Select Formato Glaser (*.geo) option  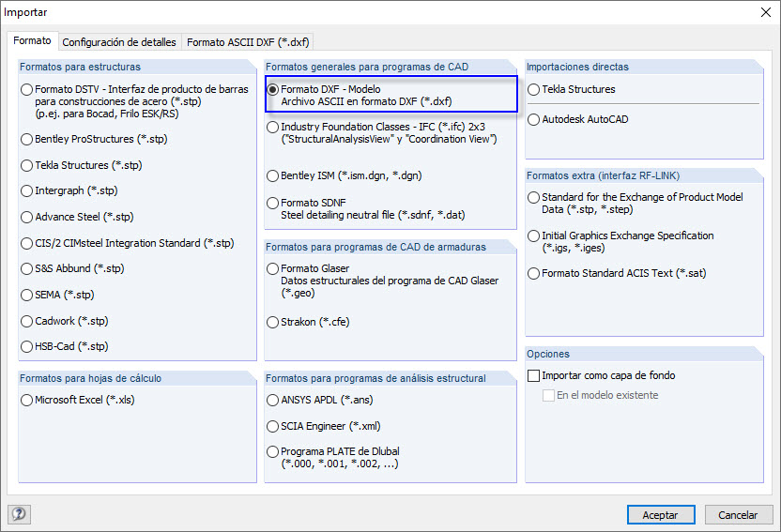pos(273,269)
